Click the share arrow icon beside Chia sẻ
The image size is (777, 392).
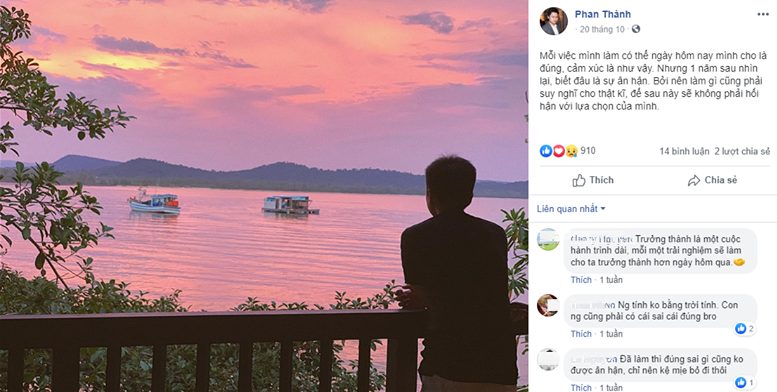694,180
